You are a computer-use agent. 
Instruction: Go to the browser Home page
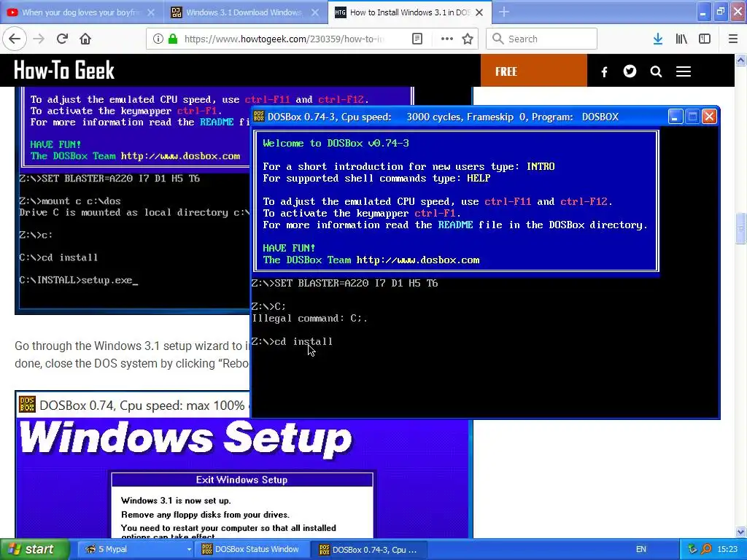pyautogui.click(x=85, y=39)
